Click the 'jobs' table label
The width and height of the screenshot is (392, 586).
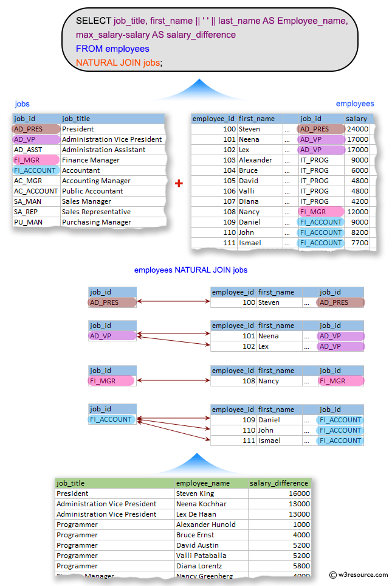click(x=22, y=104)
